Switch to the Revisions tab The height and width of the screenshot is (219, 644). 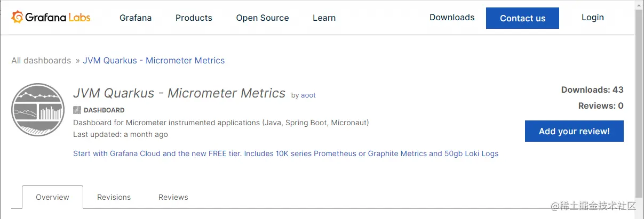[114, 197]
